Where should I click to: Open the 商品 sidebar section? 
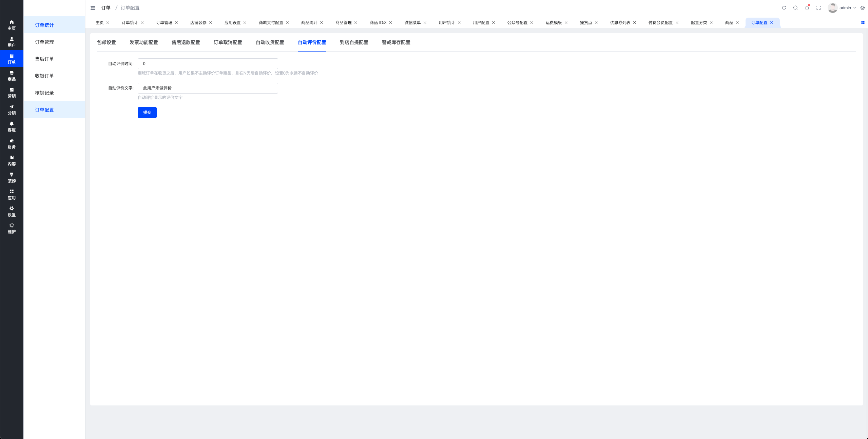(x=12, y=76)
